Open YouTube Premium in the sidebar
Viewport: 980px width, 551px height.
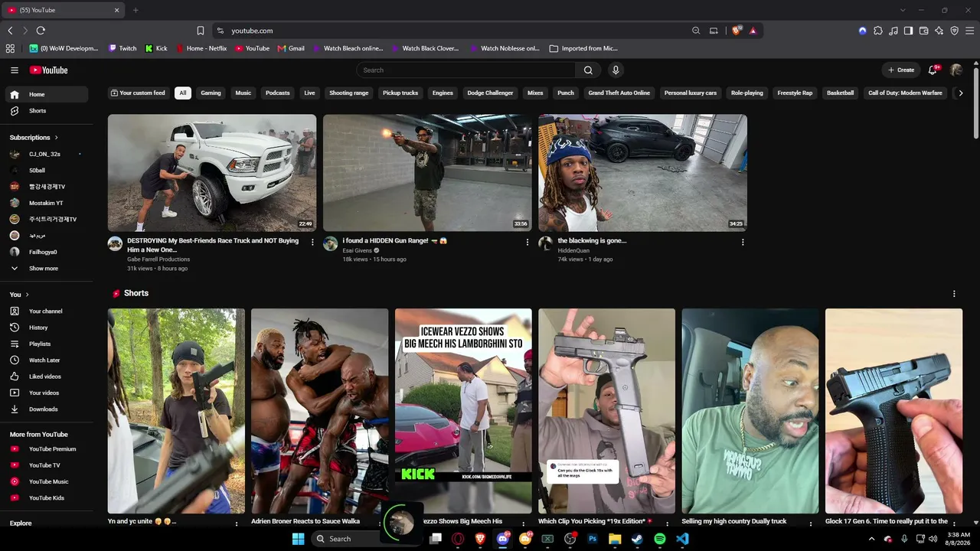(x=48, y=449)
